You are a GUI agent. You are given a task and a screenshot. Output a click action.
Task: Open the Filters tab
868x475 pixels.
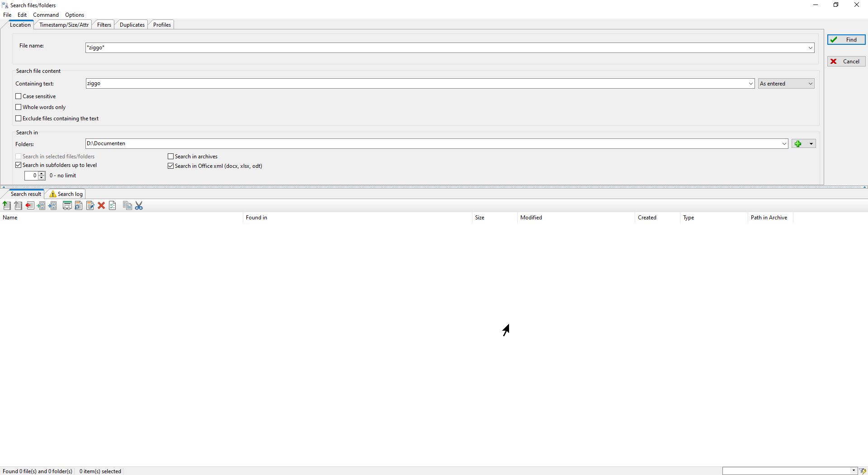coord(104,25)
